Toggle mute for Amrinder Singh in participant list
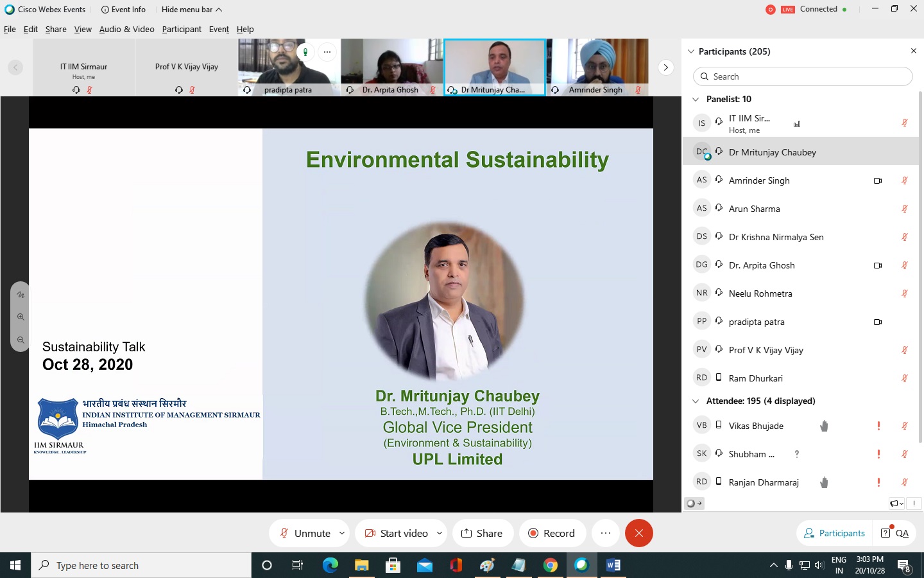Screen dimensions: 924x578 pos(904,180)
